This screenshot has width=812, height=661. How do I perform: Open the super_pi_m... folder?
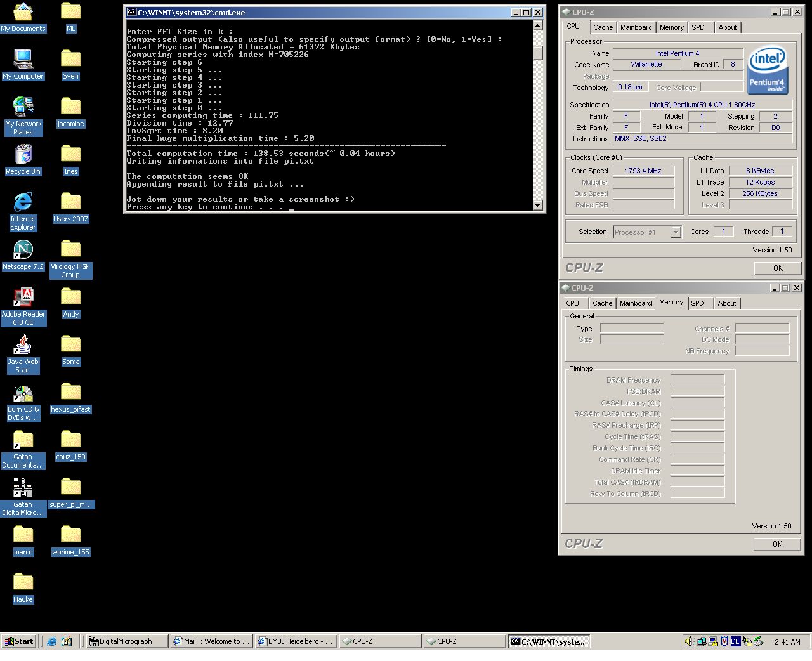click(x=70, y=492)
